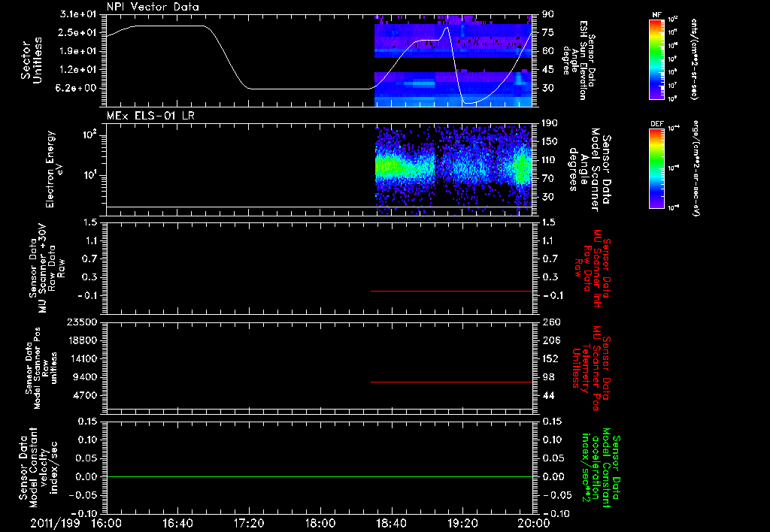Select the 'NPI Vector Data' panel title
770x532 pixels.
point(153,7)
